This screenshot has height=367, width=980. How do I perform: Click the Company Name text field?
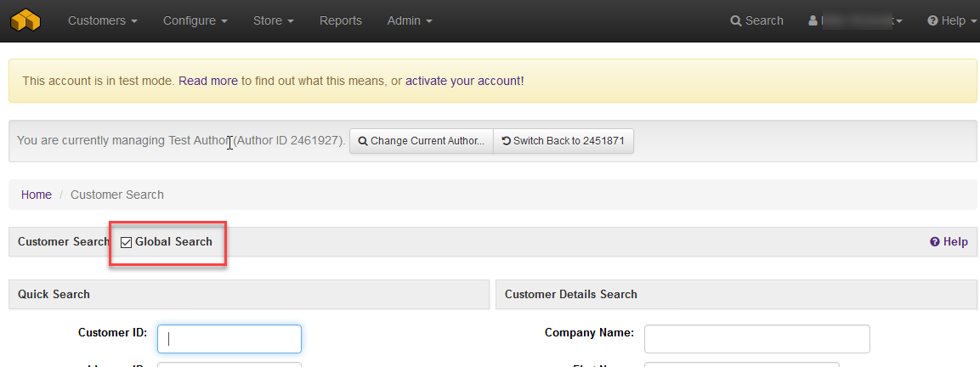click(756, 338)
